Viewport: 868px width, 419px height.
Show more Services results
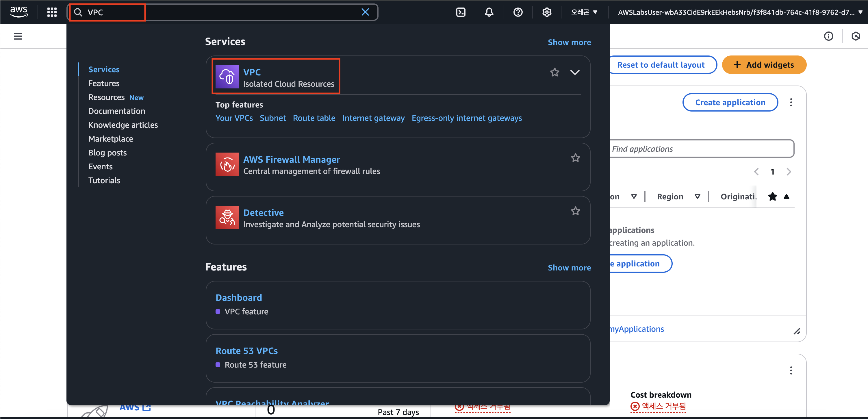click(x=569, y=42)
